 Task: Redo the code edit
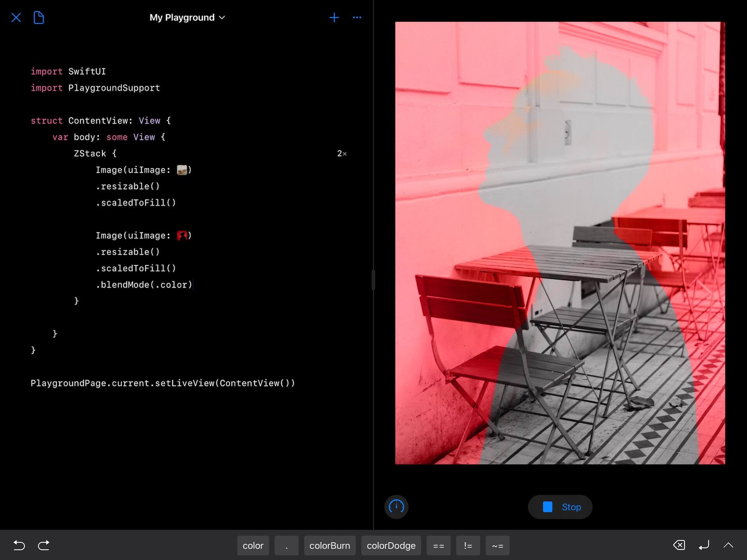click(x=44, y=546)
